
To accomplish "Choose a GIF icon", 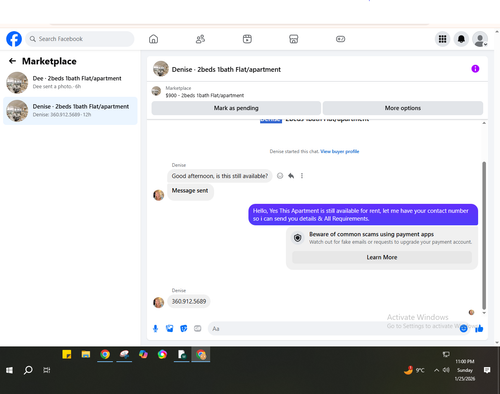I will 197,329.
